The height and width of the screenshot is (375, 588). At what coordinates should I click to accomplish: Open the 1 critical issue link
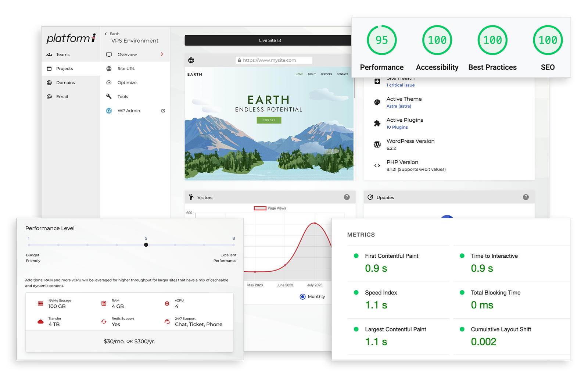click(400, 85)
